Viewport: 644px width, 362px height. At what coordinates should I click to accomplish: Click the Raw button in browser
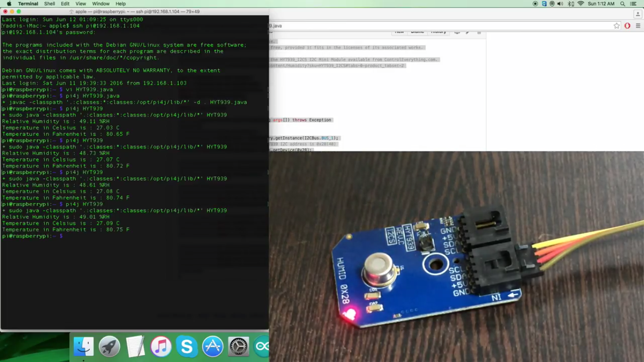tap(399, 32)
